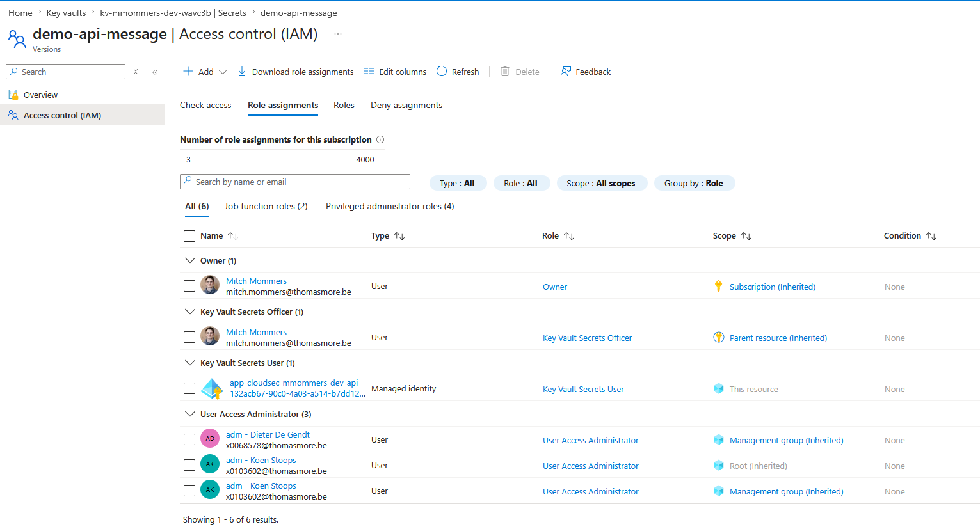Open Key Vault Secrets User role link
The height and width of the screenshot is (529, 980).
[583, 389]
